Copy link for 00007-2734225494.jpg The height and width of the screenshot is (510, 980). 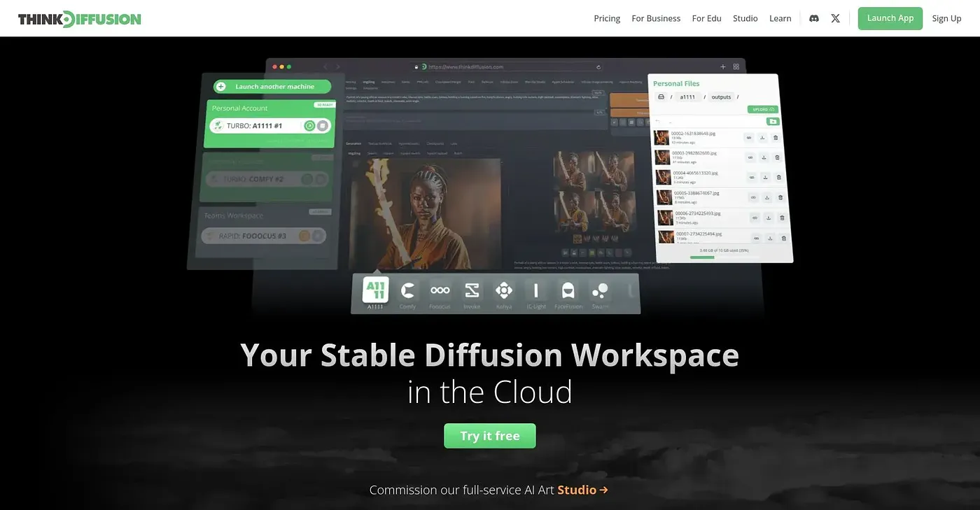point(757,238)
